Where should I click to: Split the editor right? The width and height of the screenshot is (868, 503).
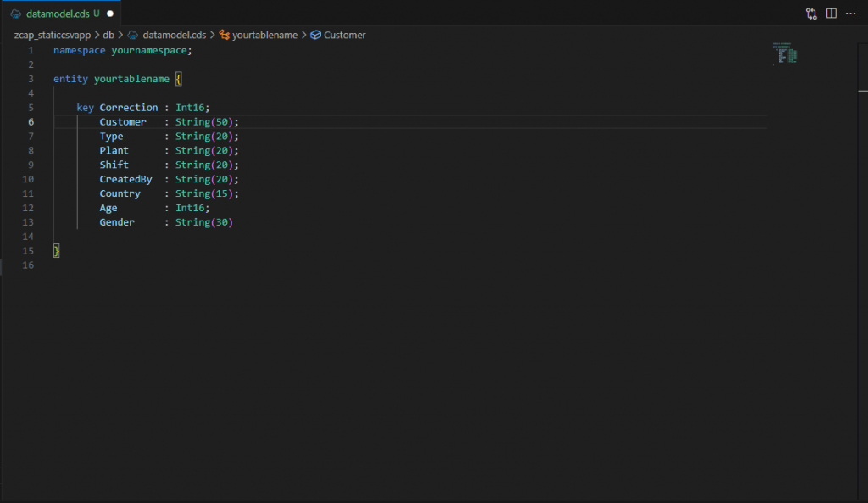pos(831,14)
